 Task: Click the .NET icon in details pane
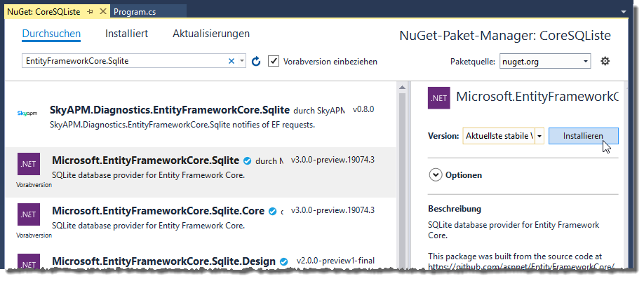click(438, 97)
